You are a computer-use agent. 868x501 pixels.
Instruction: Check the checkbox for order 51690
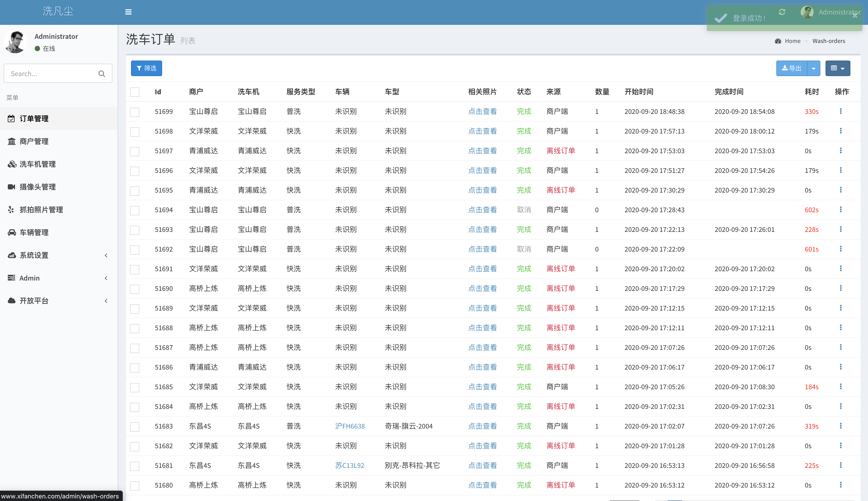pyautogui.click(x=135, y=289)
